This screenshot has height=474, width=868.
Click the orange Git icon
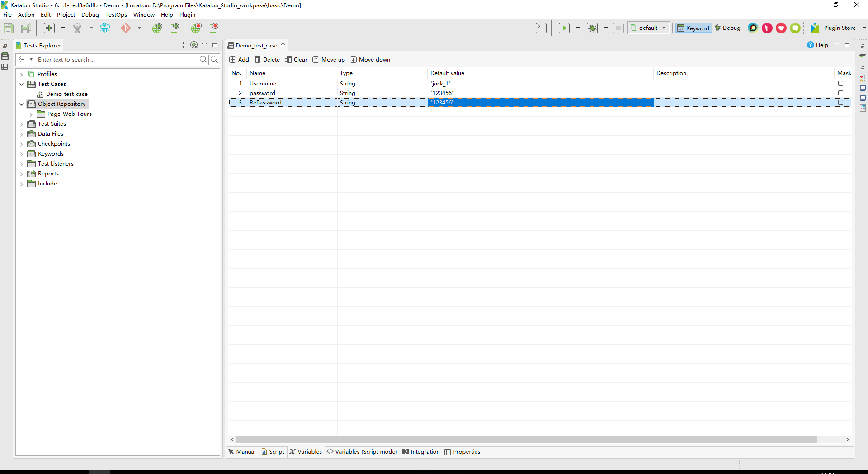126,28
